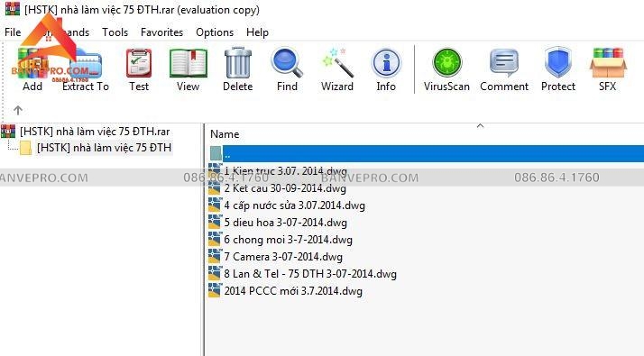Select the root .rar archive tree node
Viewport: 644px width, 356px height.
click(x=95, y=132)
